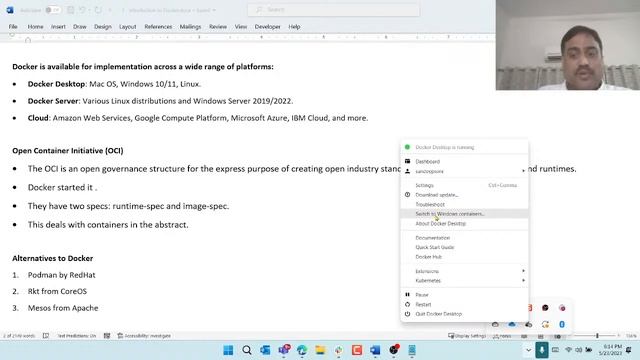
Task: Click the first-line indent ruler marker
Action: point(11,35)
